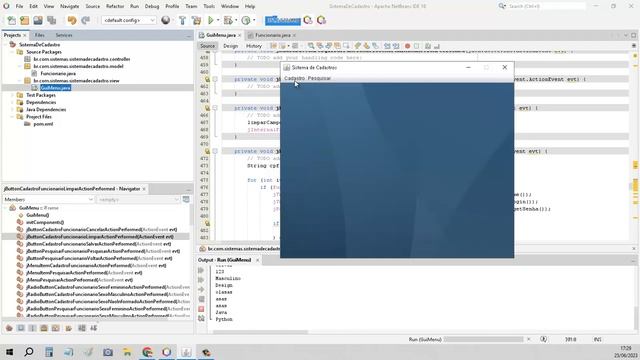Select jMenuPesquisarActionPerformed in Navigator
640x360 pixels.
point(80,280)
